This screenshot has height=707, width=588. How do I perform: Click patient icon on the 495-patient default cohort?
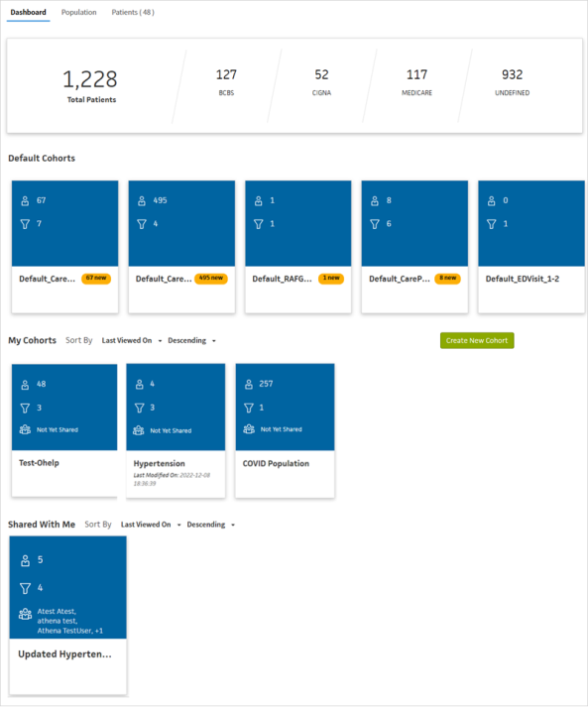pos(142,200)
